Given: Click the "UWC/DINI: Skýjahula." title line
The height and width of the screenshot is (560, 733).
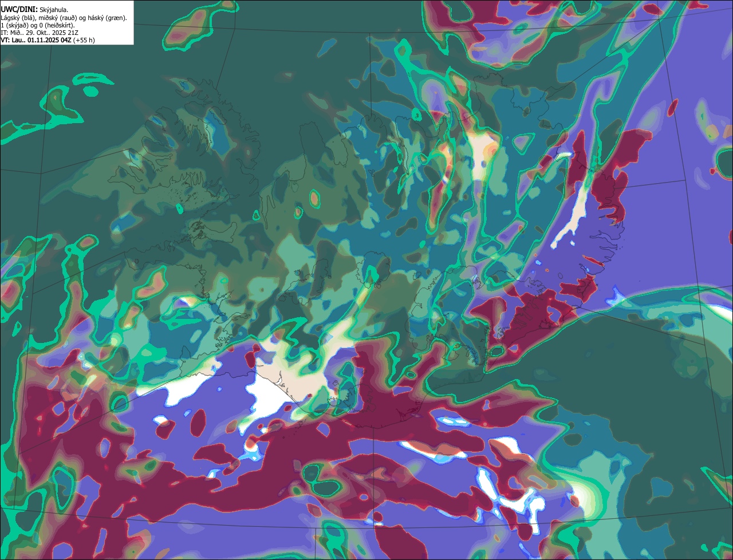Looking at the screenshot, I should click(x=34, y=9).
